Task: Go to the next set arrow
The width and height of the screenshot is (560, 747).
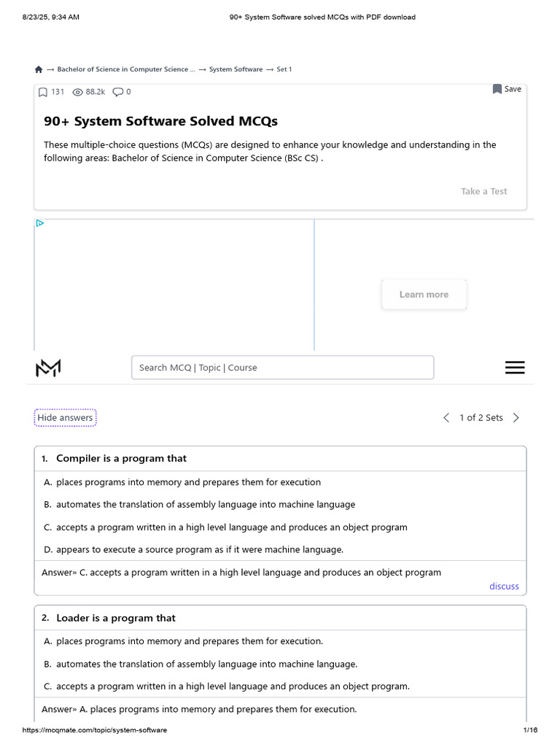Action: tap(516, 418)
